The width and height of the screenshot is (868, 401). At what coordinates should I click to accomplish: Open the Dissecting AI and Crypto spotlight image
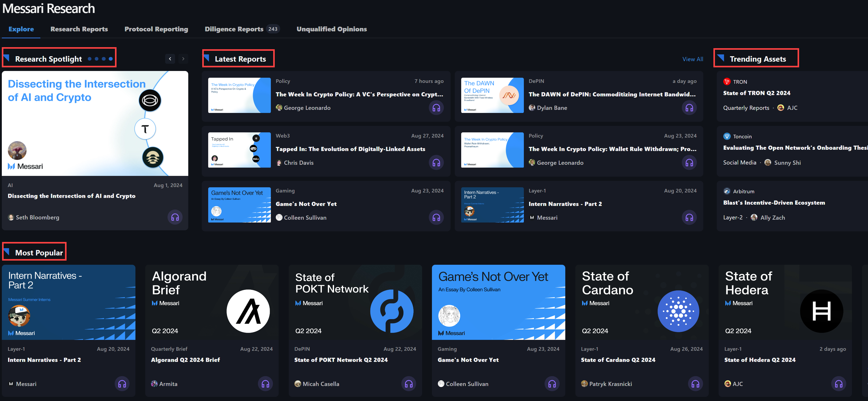(x=95, y=123)
